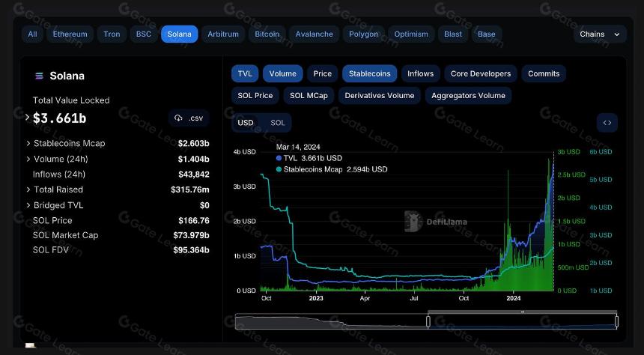The width and height of the screenshot is (644, 355).
Task: Set chart denomination to USD
Action: [246, 122]
